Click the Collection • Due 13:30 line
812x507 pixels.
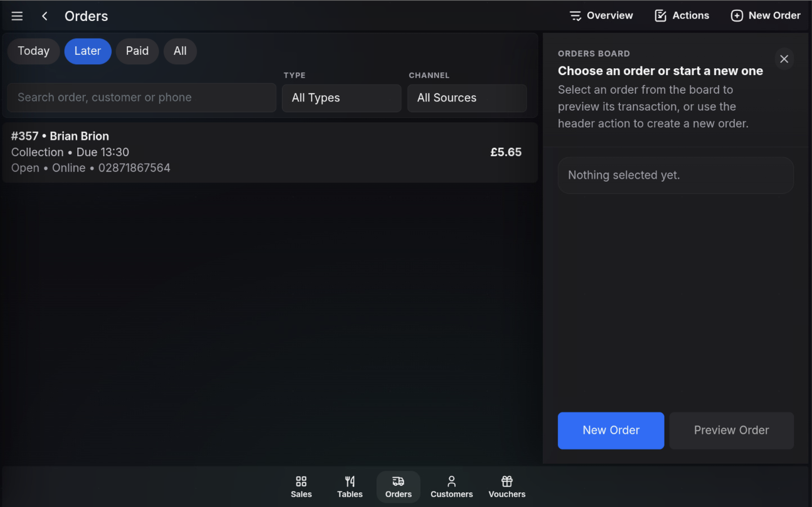click(x=70, y=152)
